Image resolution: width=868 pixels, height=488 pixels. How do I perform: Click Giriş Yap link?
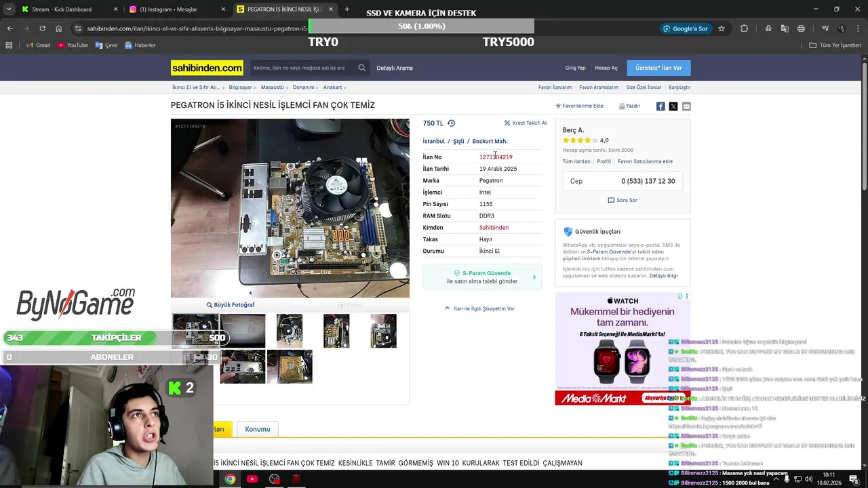(x=575, y=68)
